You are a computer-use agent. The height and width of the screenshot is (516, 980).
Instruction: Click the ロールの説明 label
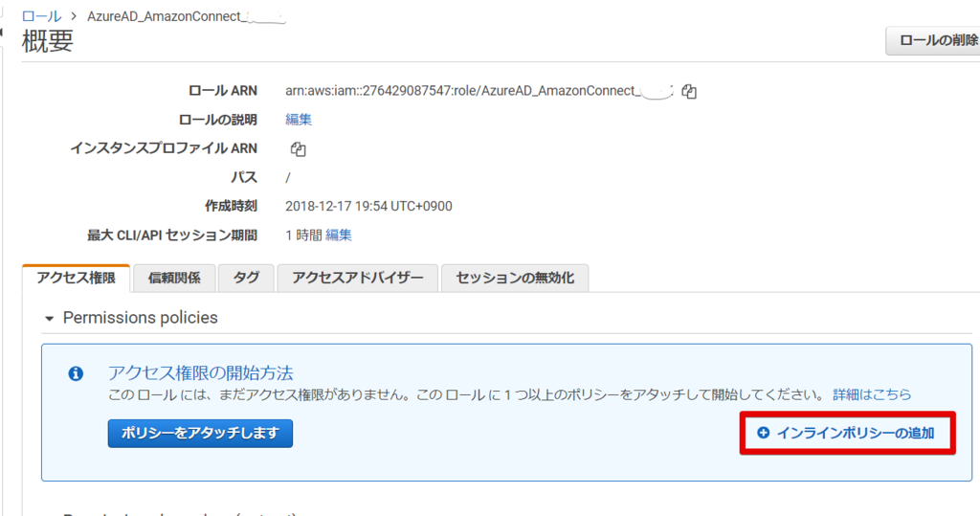point(218,120)
